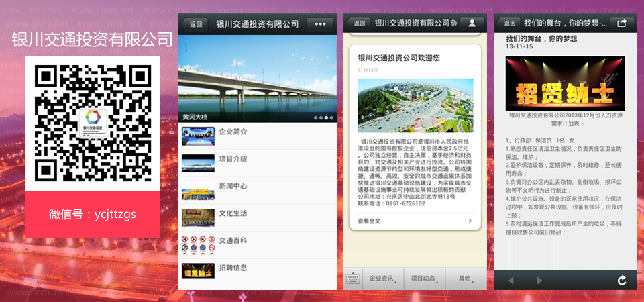Open 企业简介 menu entry

point(258,136)
